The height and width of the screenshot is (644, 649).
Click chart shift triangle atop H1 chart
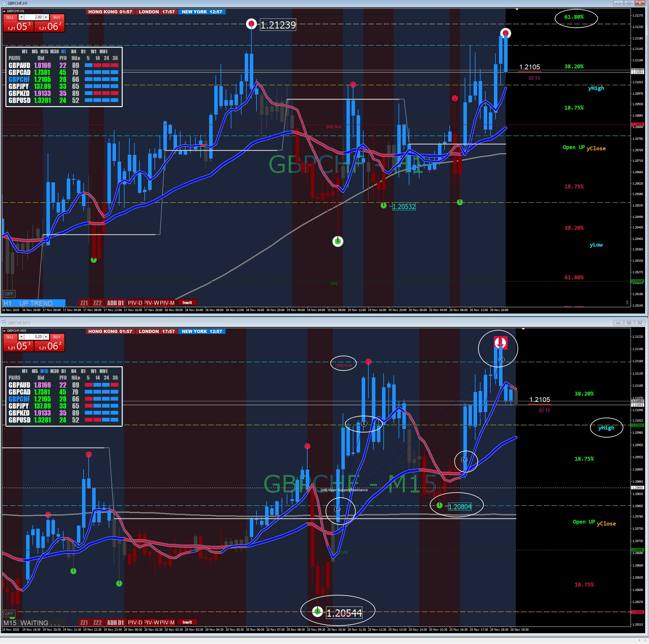click(x=517, y=10)
